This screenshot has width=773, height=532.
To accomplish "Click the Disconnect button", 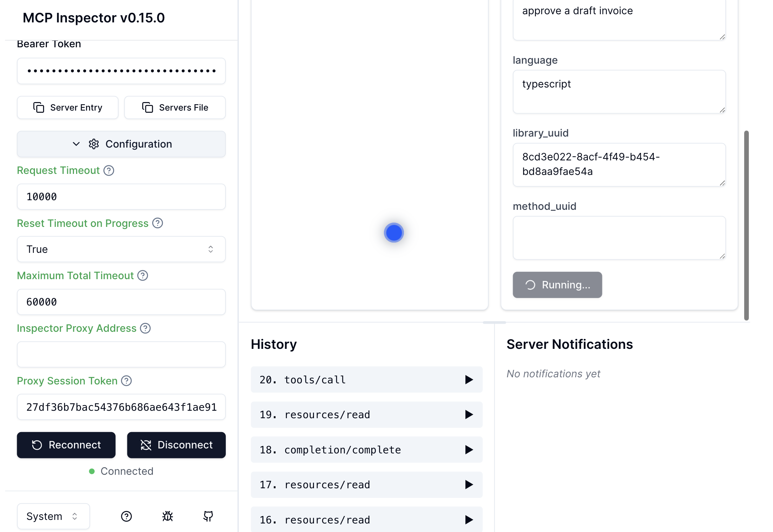I will tap(176, 445).
